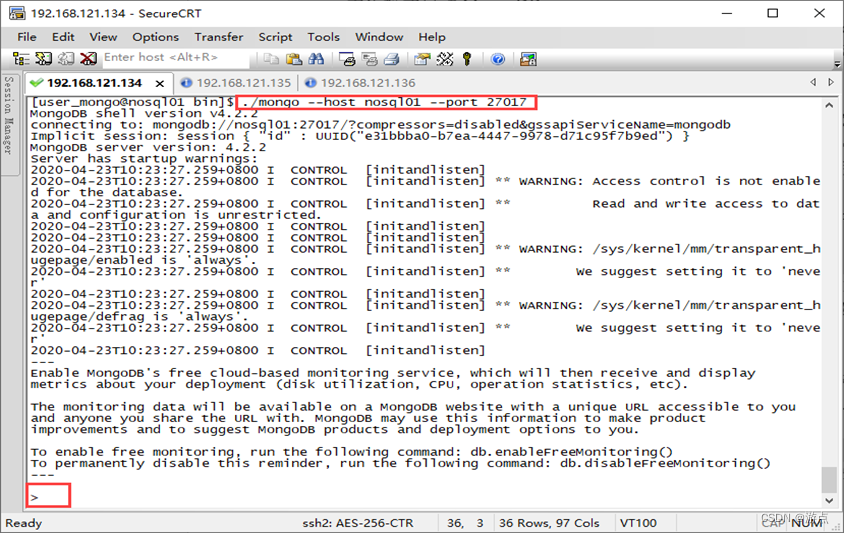The height and width of the screenshot is (533, 844).
Task: Open Session Options toolbar icon
Action: pyautogui.click(x=423, y=59)
